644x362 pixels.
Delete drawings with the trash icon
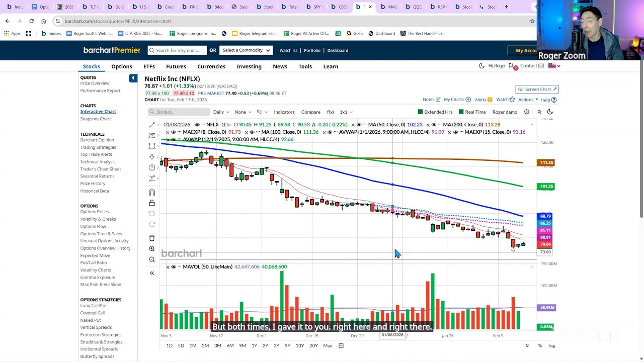pos(152,238)
